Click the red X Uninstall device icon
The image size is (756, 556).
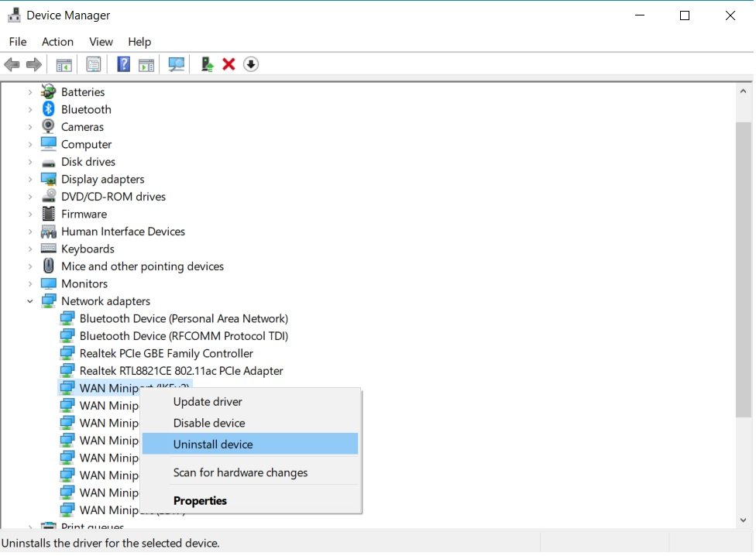coord(229,64)
